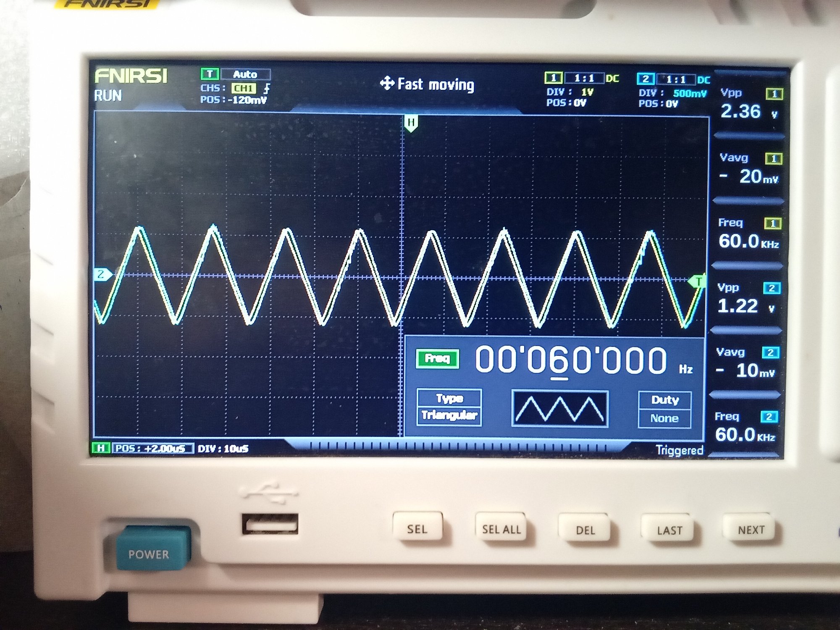This screenshot has width=840, height=630.
Task: Tap the green H timebase icon
Action: click(101, 448)
